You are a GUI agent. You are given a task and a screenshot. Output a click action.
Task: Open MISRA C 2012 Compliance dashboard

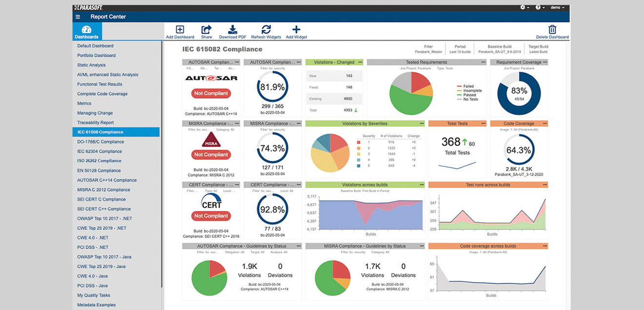coord(103,190)
